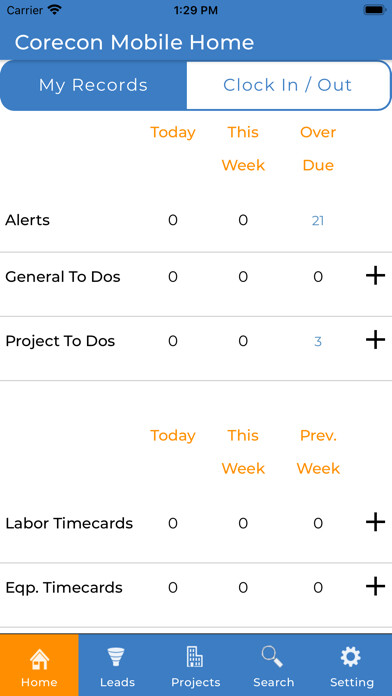Add a new Labor Timecard
392x696 pixels.
tap(375, 522)
